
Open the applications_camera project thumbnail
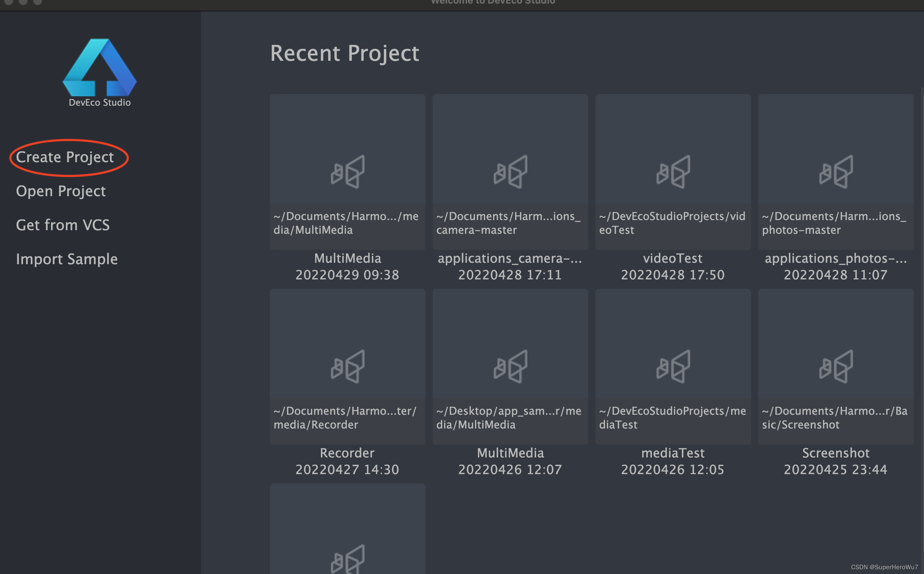coord(510,172)
